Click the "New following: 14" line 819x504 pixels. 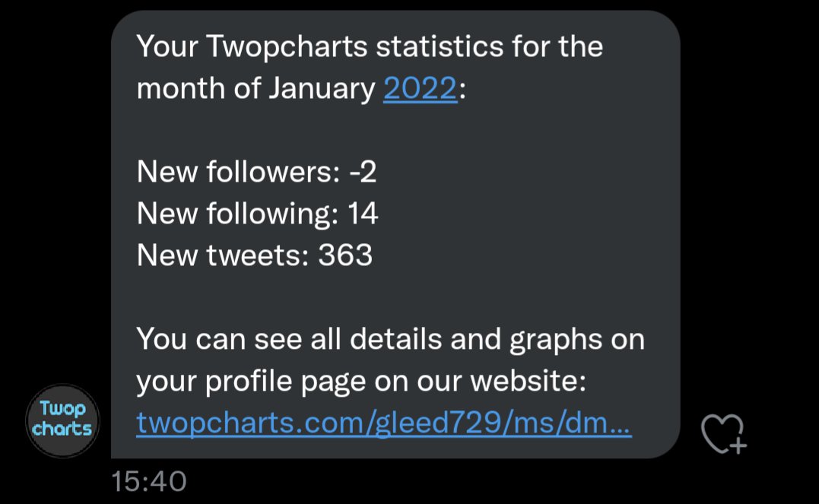coord(257,214)
